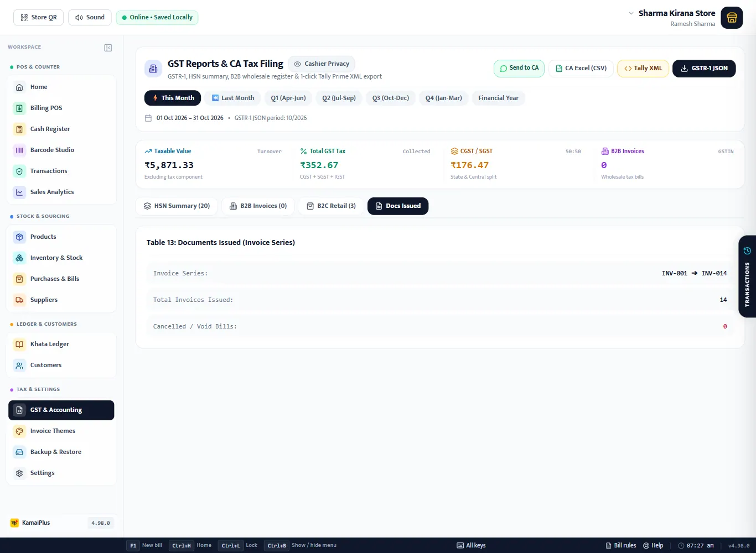Open All keys shortcut list
This screenshot has width=756, height=553.
tap(471, 545)
